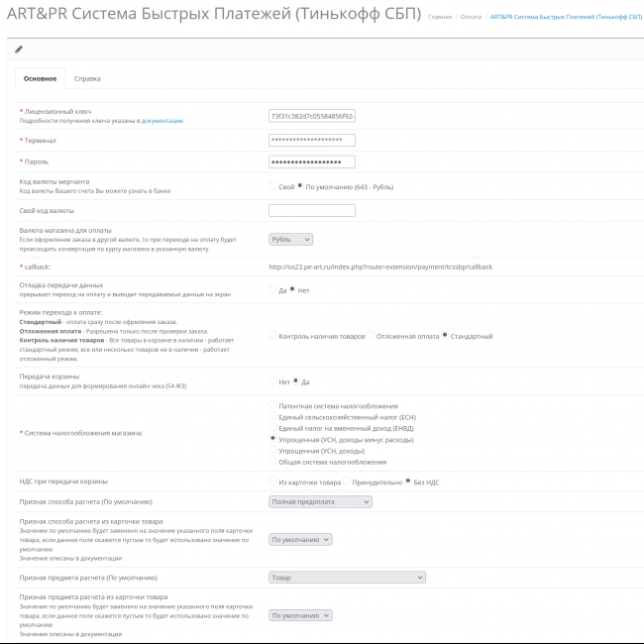Open the Рубль currency dropdown
This screenshot has width=644, height=644.
(290, 239)
